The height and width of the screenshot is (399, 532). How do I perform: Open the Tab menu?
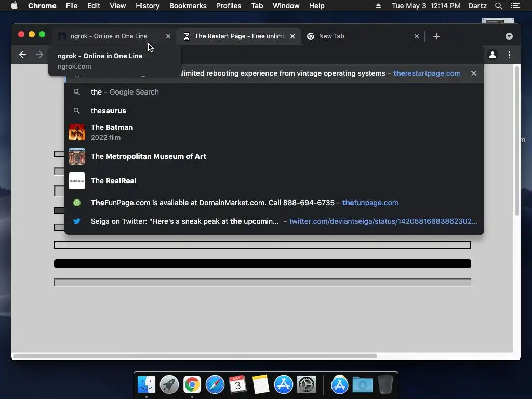pos(257,6)
